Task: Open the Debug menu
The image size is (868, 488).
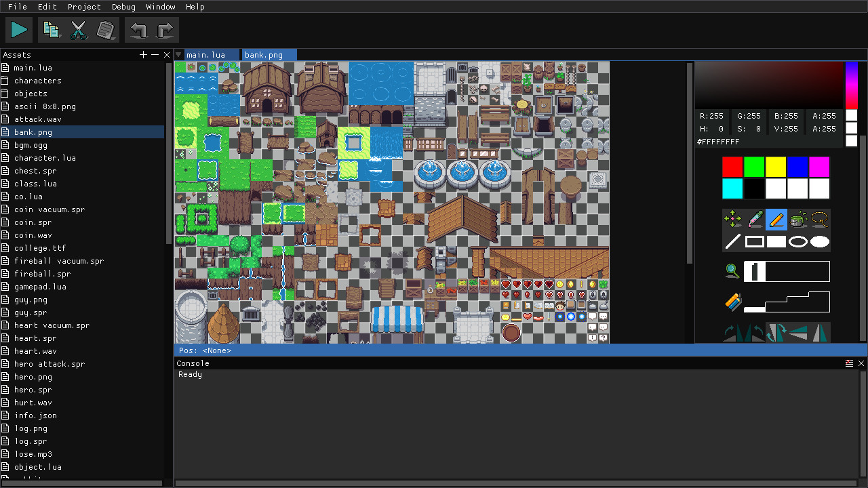Action: (123, 7)
